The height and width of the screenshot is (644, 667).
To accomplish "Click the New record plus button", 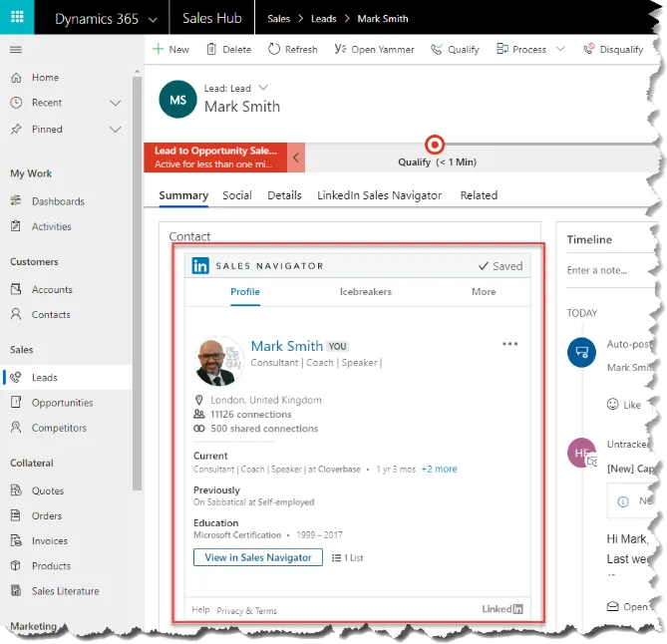I will [170, 49].
